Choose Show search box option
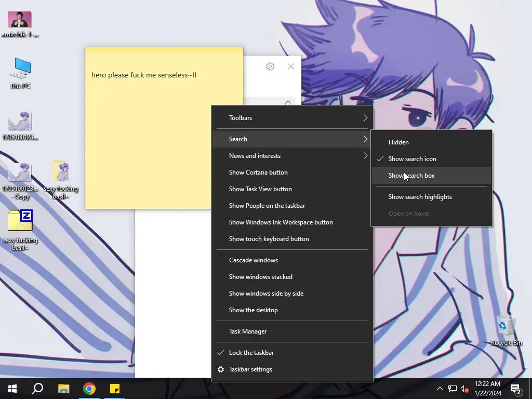Image resolution: width=532 pixels, height=399 pixels. (431, 176)
